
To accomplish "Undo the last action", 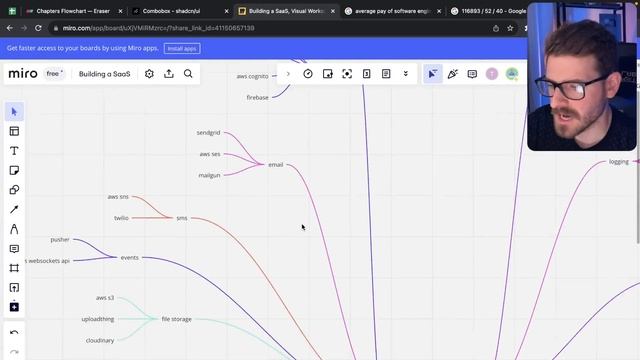I will (14, 333).
